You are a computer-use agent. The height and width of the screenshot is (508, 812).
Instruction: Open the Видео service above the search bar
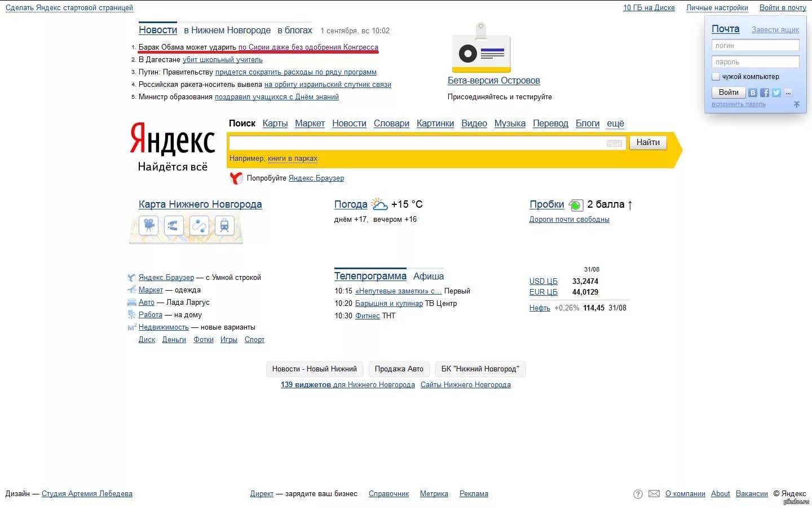point(474,124)
